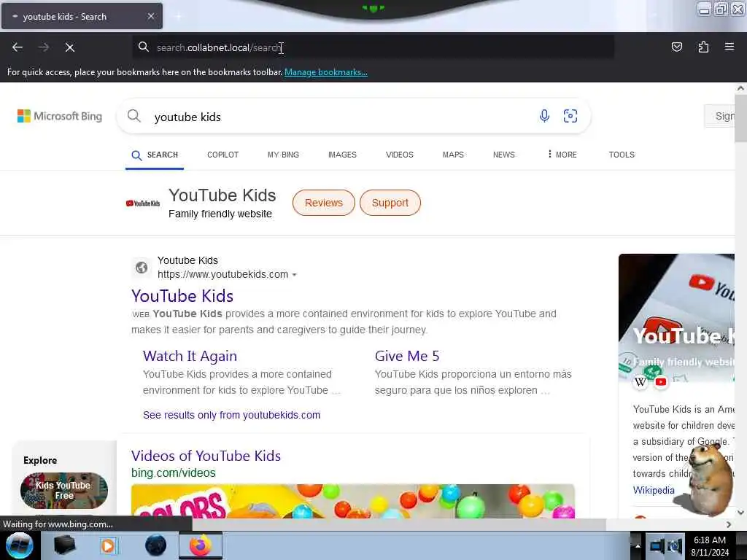Click the vertical scrollbar thumb
This screenshot has width=747, height=560.
pos(741,118)
